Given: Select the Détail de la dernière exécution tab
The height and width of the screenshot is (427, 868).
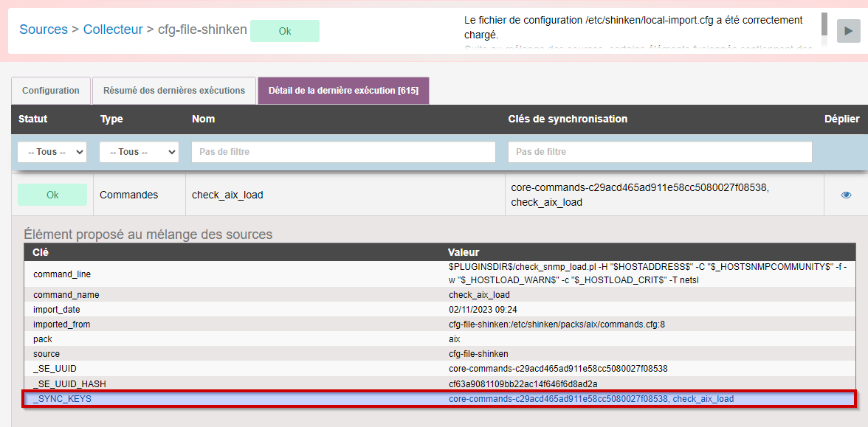Looking at the screenshot, I should pyautogui.click(x=343, y=91).
